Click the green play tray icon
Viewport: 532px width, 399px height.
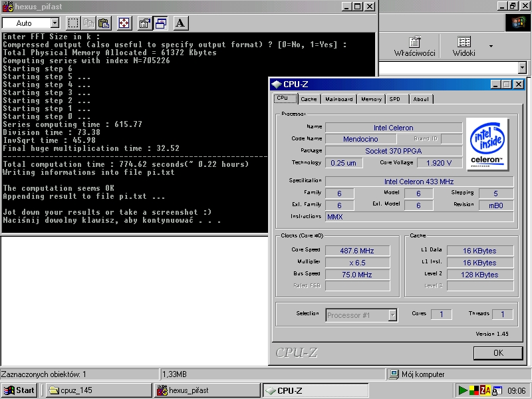pyautogui.click(x=463, y=390)
